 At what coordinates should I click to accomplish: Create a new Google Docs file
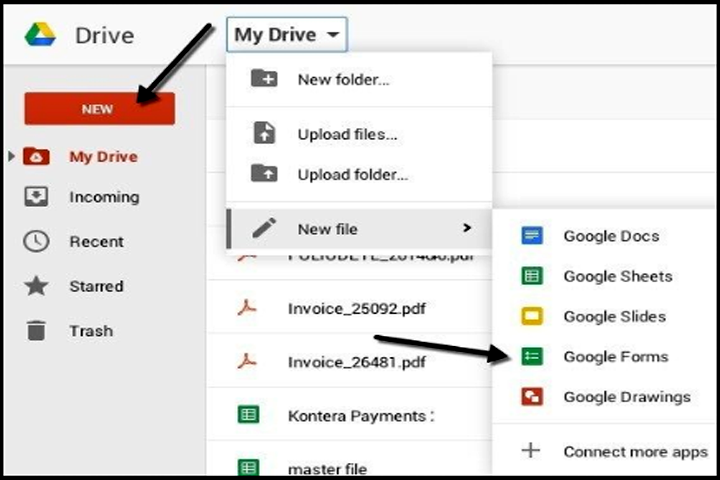click(x=603, y=236)
